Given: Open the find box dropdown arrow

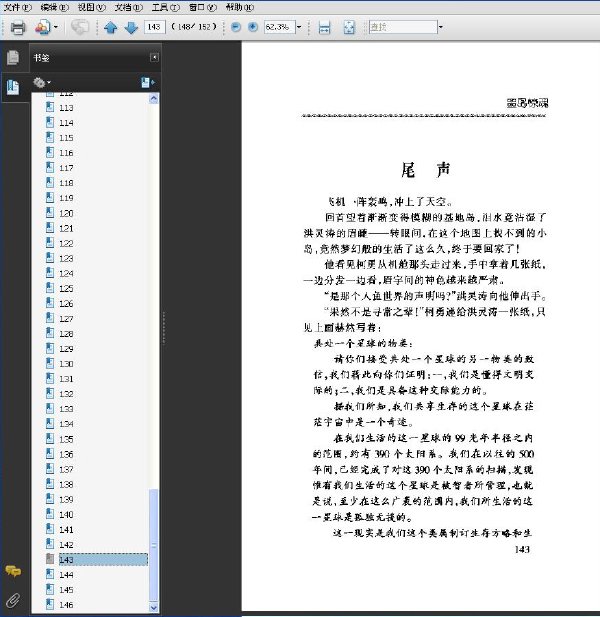Looking at the screenshot, I should pos(440,27).
